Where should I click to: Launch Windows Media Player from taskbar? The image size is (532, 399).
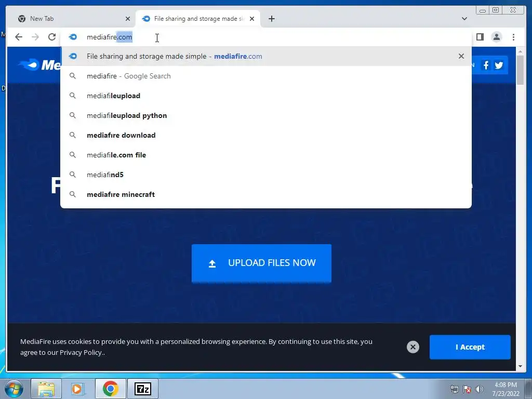click(78, 389)
